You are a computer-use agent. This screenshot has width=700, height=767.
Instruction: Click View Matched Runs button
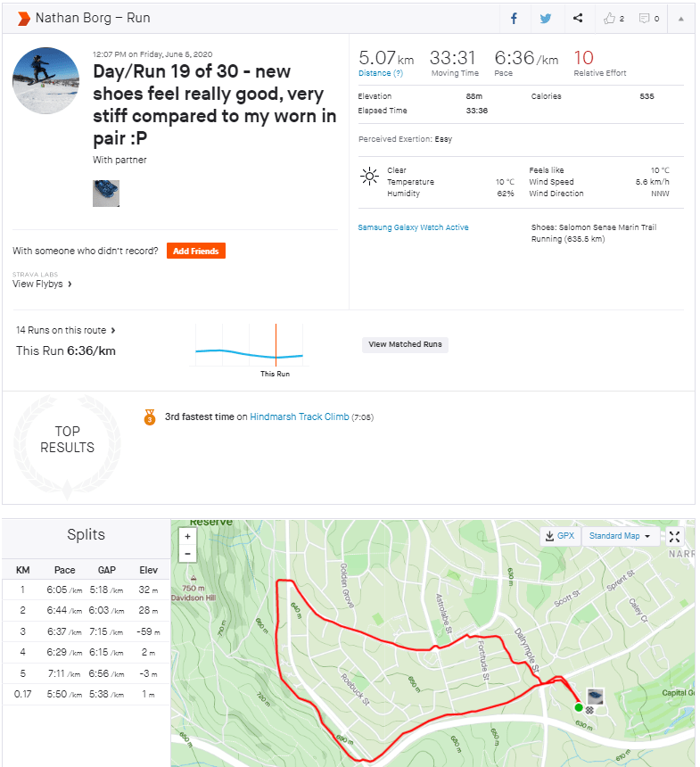coord(405,344)
